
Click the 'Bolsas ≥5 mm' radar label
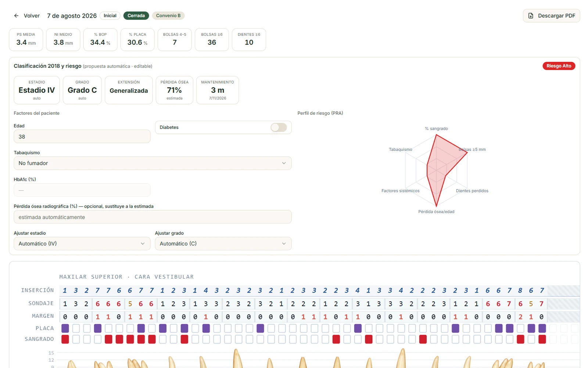[x=472, y=149]
